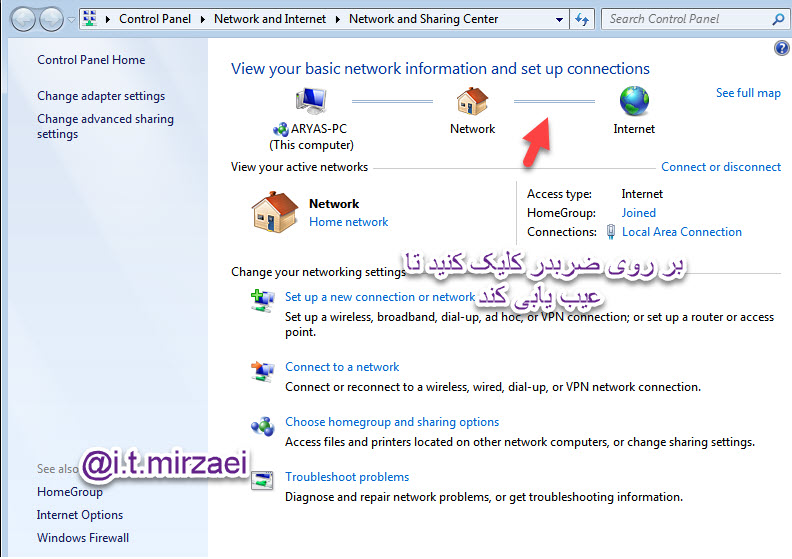Select Network and Internet breadcrumb
The image size is (792, 559).
(x=270, y=19)
